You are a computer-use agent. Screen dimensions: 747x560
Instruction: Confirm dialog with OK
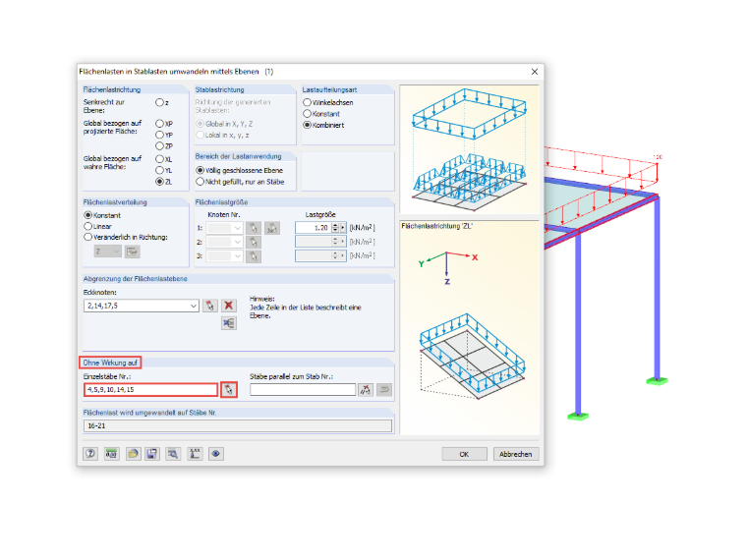pos(465,454)
